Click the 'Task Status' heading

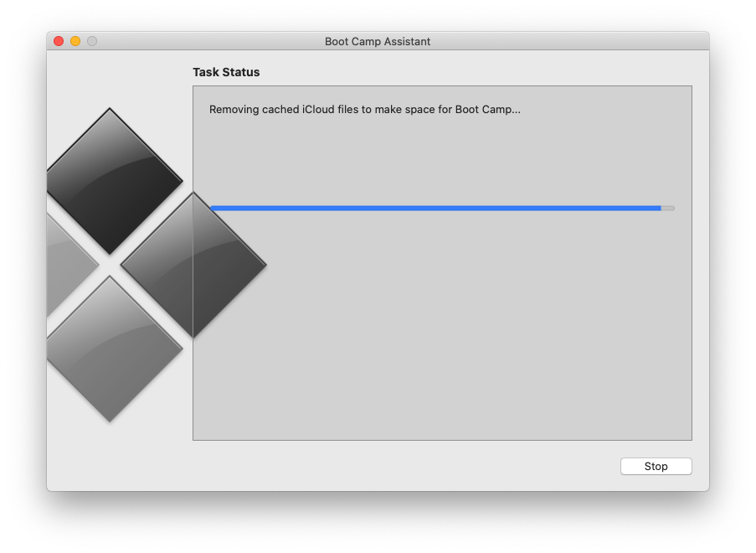[x=226, y=72]
